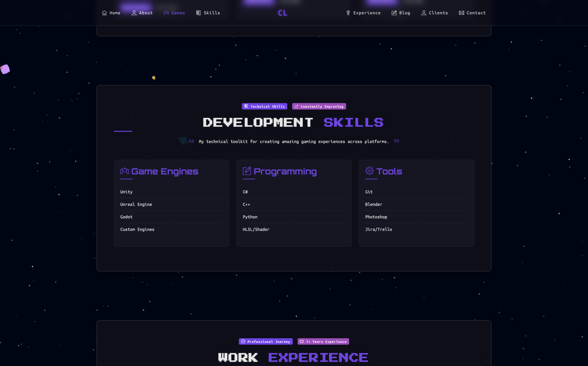The width and height of the screenshot is (588, 366).
Task: Click the CL logo in header
Action: pyautogui.click(x=282, y=13)
